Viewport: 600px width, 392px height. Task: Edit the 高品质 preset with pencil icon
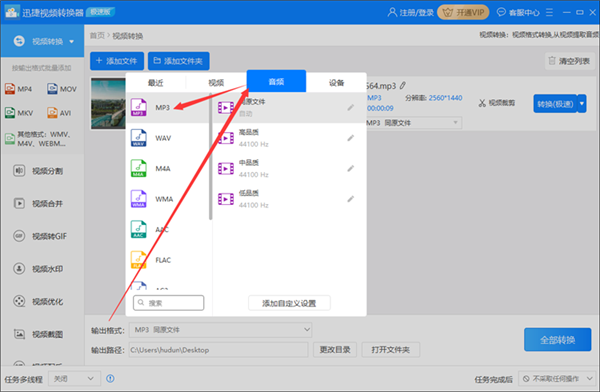click(351, 138)
